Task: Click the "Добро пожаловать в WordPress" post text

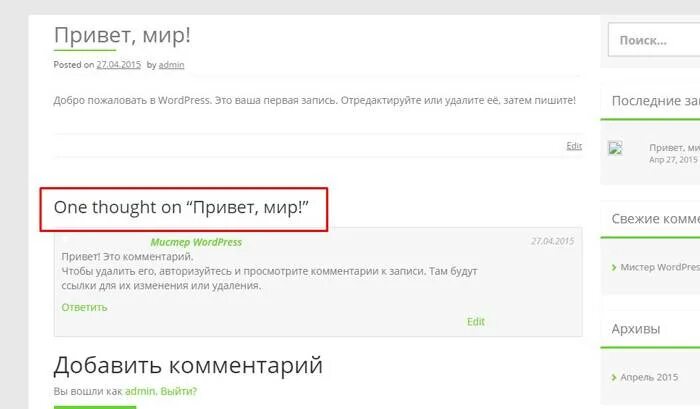Action: [x=314, y=100]
